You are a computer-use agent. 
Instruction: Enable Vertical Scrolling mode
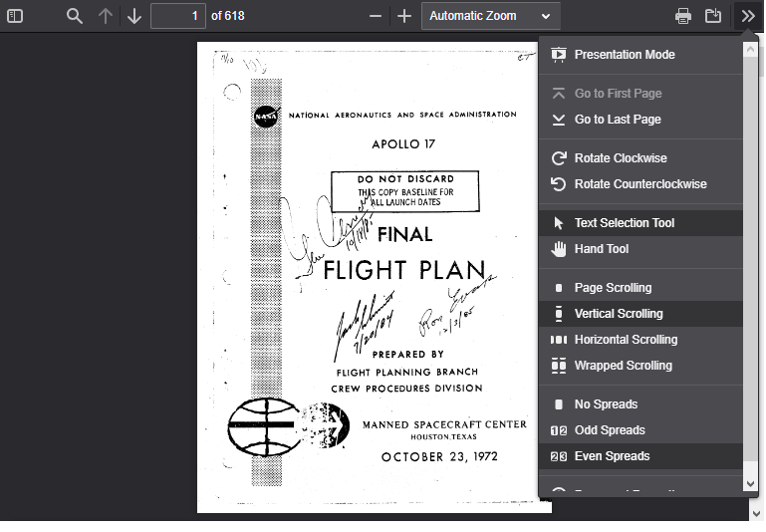640,314
